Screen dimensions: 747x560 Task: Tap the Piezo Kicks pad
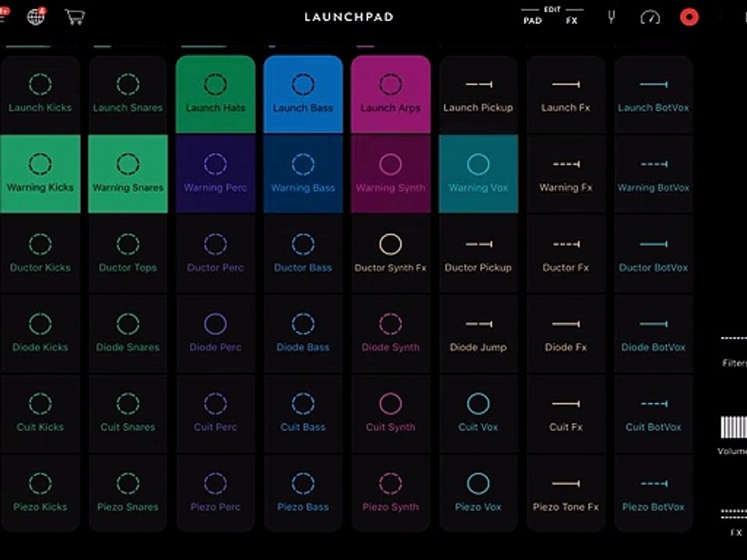click(40, 493)
